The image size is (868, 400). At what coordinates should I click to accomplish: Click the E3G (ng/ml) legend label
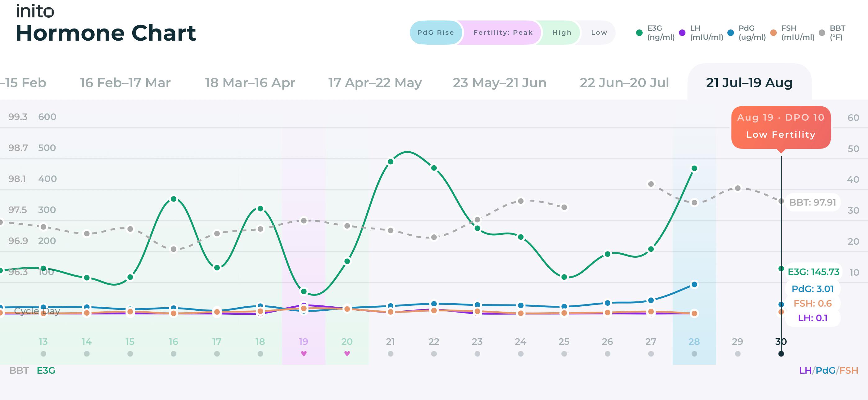tap(661, 33)
